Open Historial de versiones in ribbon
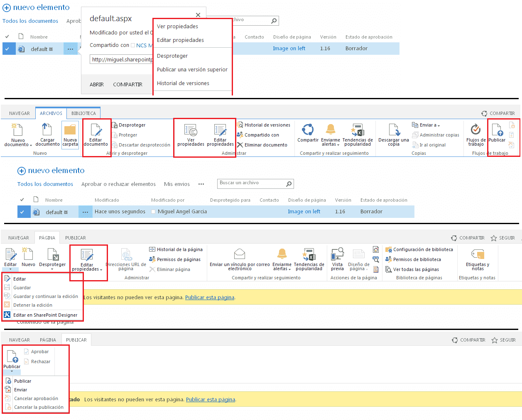This screenshot has height=420, width=522. (264, 125)
